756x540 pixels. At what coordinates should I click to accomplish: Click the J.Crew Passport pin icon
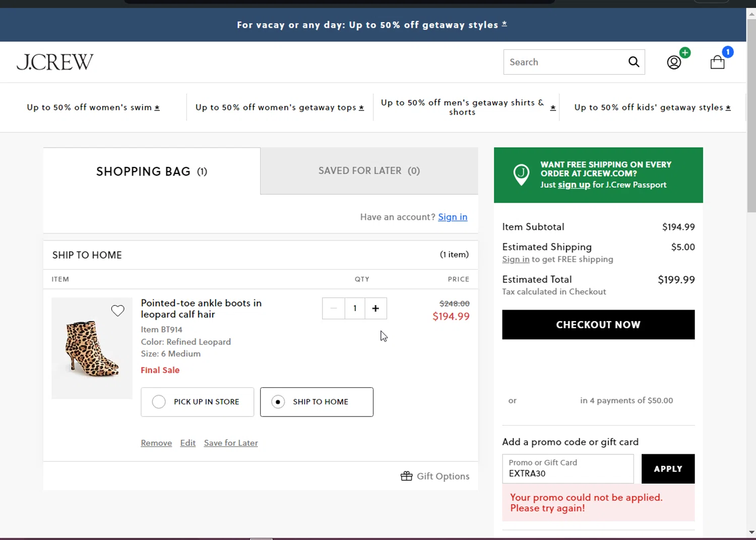click(521, 175)
